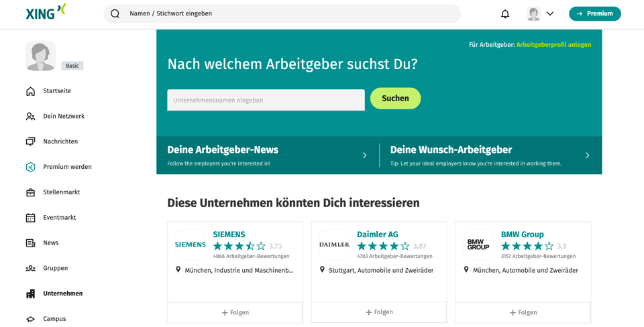The image size is (644, 327).
Task: Open the Daimler AG name link
Action: click(x=378, y=235)
